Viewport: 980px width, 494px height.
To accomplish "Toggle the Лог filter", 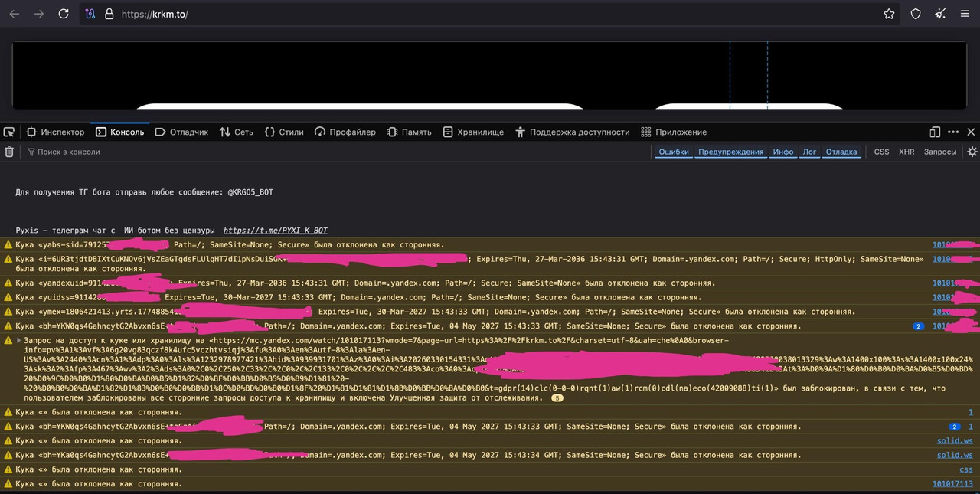I will point(809,152).
